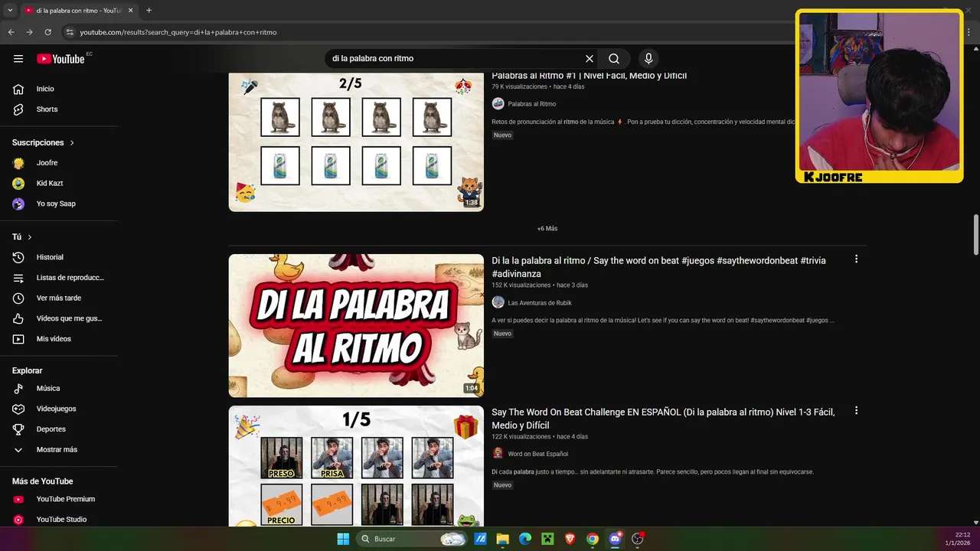Open Discord from the taskbar
The image size is (980, 551).
point(615,539)
